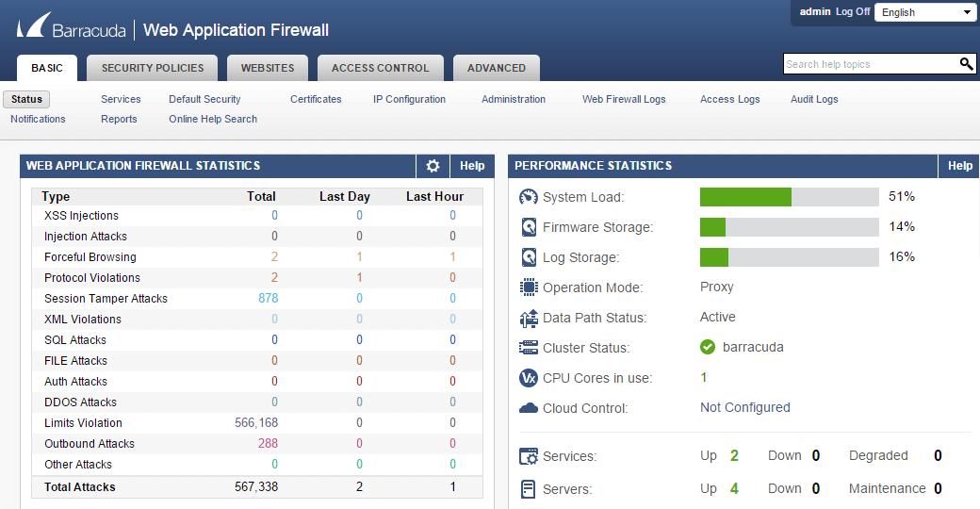Screen dimensions: 980x509
Task: Click the Barracuda logo
Action: coord(72,26)
